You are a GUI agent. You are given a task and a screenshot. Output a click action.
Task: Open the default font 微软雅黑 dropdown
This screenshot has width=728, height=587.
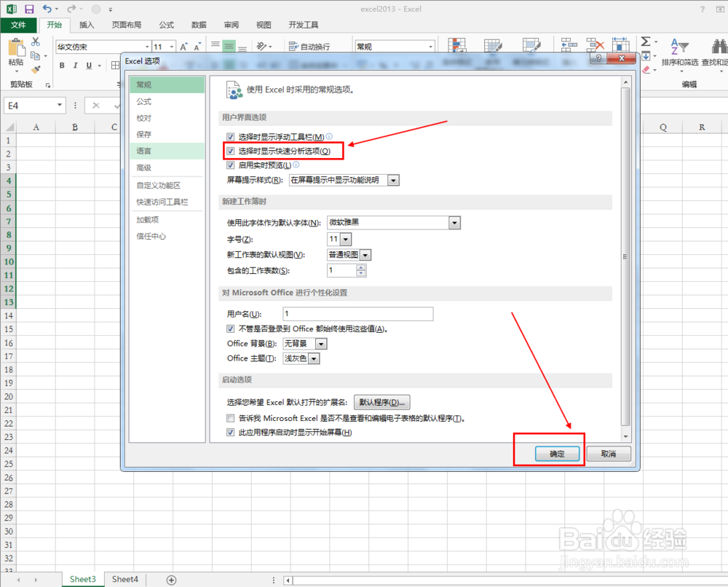[454, 223]
